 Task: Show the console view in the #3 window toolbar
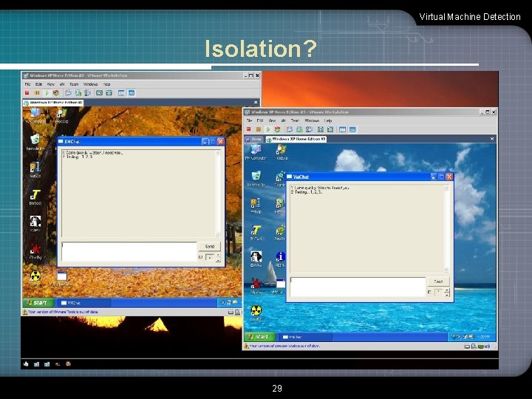[352, 129]
